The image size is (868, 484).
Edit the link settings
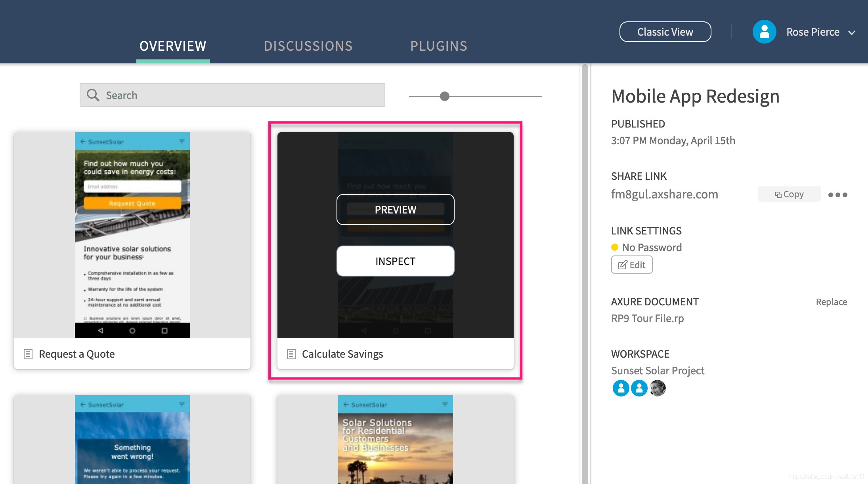[632, 265]
